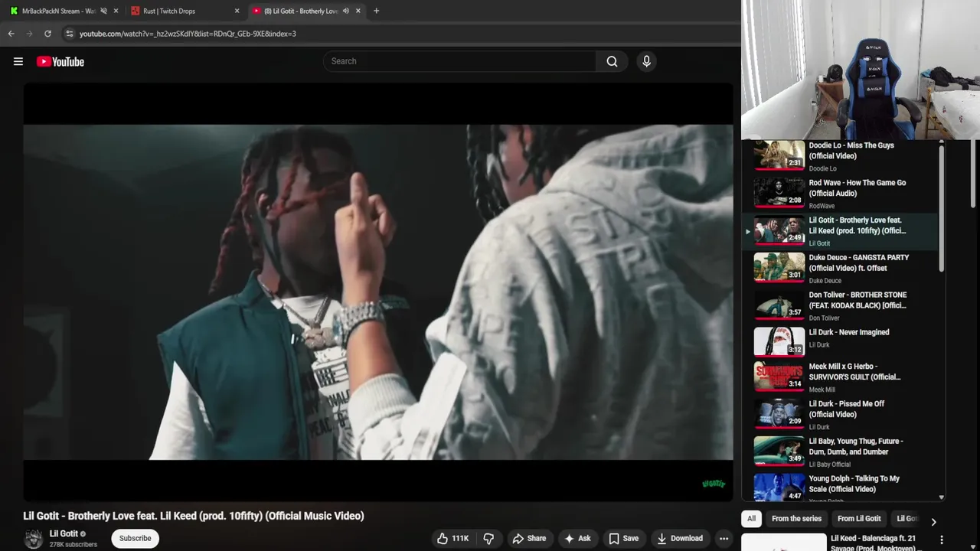This screenshot has width=980, height=551.
Task: Mute the Lil Gotit tab audio
Action: click(x=345, y=11)
